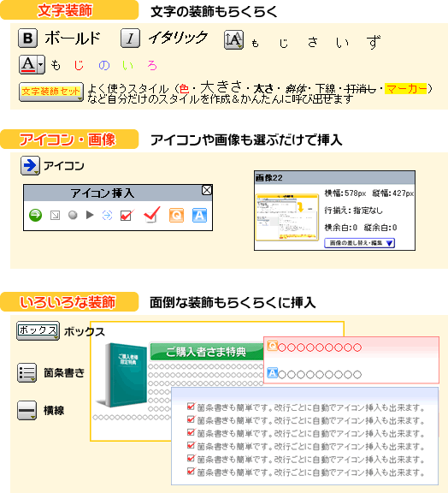Pick the gray play triangle icon

(x=90, y=215)
